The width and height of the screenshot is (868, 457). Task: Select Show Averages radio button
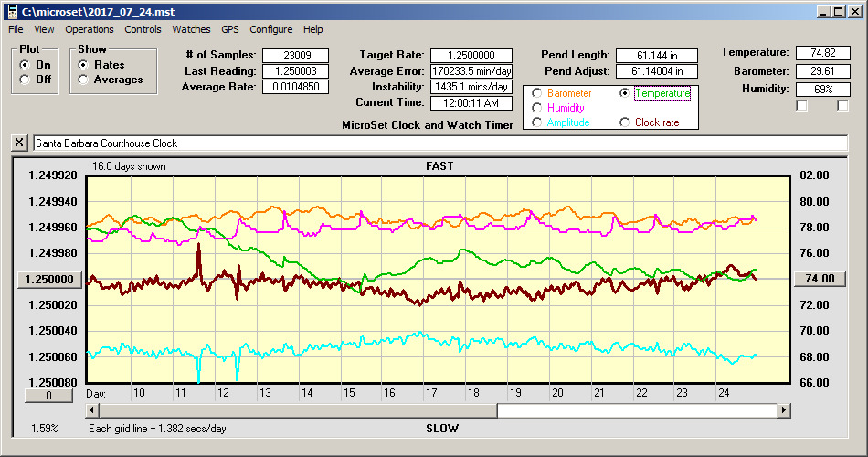click(x=83, y=80)
